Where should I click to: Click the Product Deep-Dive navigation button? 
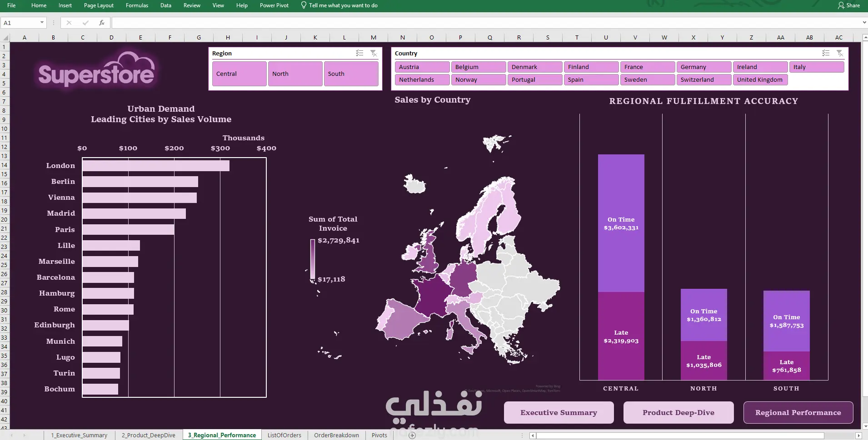[678, 412]
